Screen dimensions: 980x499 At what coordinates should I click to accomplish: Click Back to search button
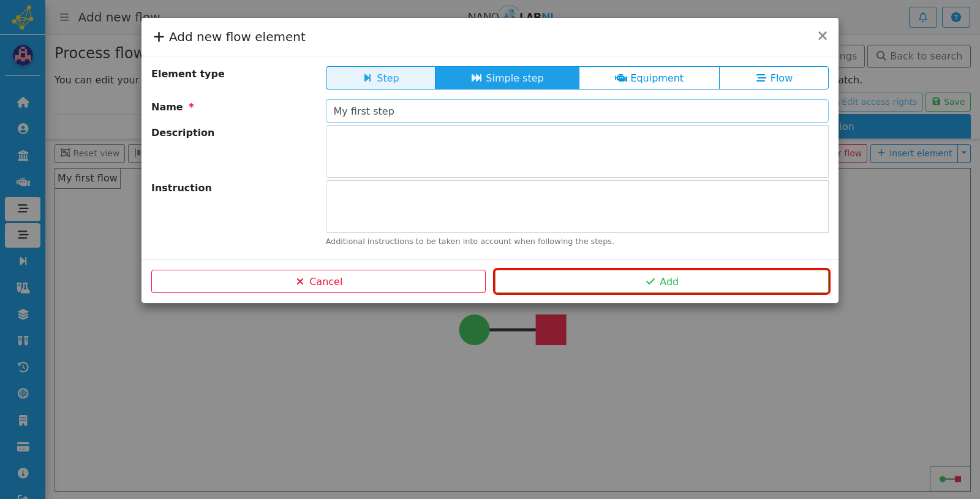tap(919, 56)
